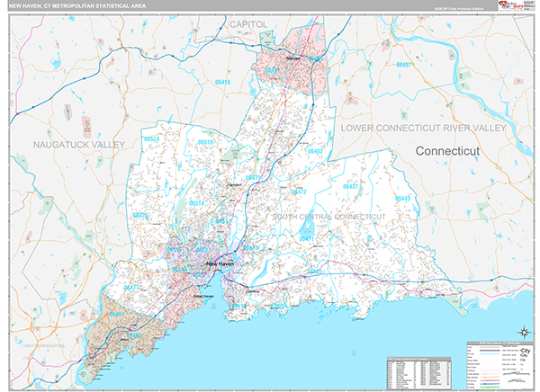Click the pink line sample in legend

tap(490, 380)
